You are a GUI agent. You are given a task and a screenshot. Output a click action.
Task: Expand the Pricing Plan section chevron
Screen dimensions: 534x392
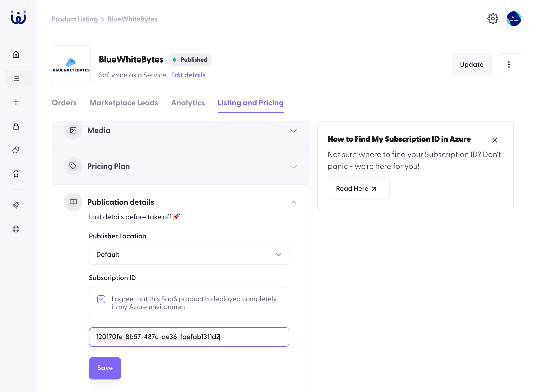(293, 166)
